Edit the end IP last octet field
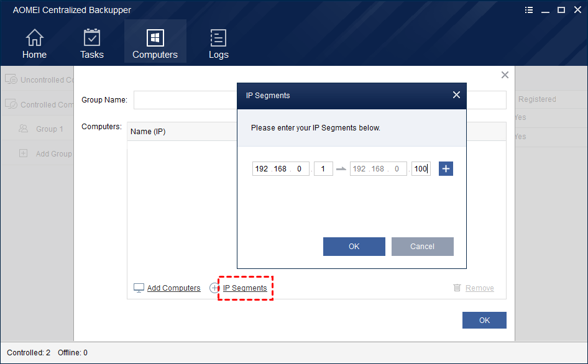This screenshot has height=364, width=588. click(421, 169)
